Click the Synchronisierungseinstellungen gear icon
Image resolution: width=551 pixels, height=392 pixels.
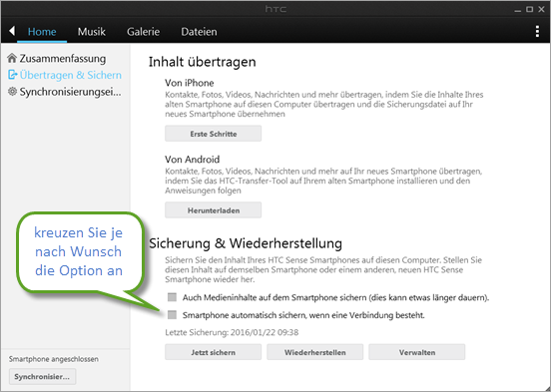12,92
